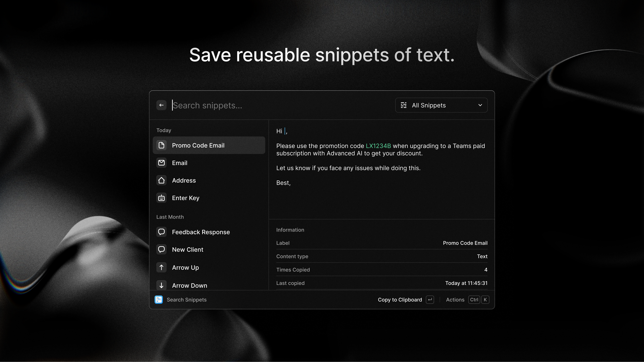This screenshot has height=362, width=644.
Task: Click the keyboard icon beside Enter Key
Action: pyautogui.click(x=161, y=198)
